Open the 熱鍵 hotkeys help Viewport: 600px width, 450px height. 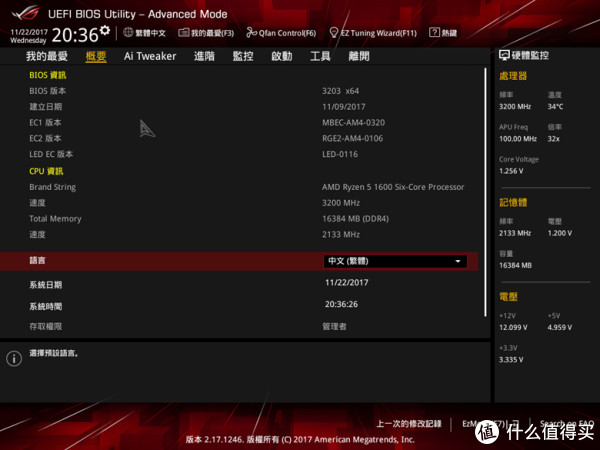443,33
